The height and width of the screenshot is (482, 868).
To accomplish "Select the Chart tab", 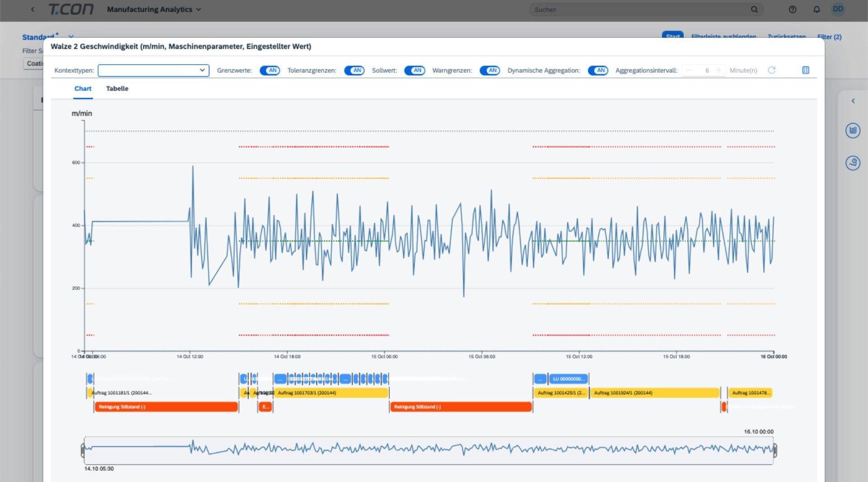I will click(83, 89).
